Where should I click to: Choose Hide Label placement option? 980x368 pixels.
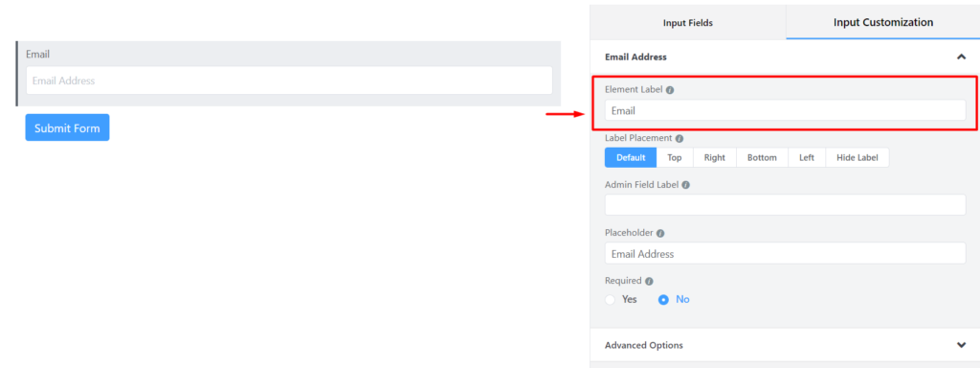point(857,158)
